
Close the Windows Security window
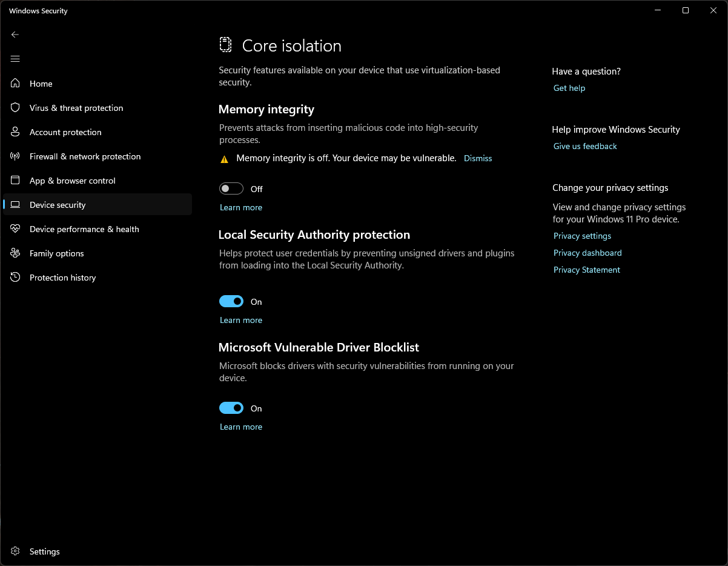[713, 10]
